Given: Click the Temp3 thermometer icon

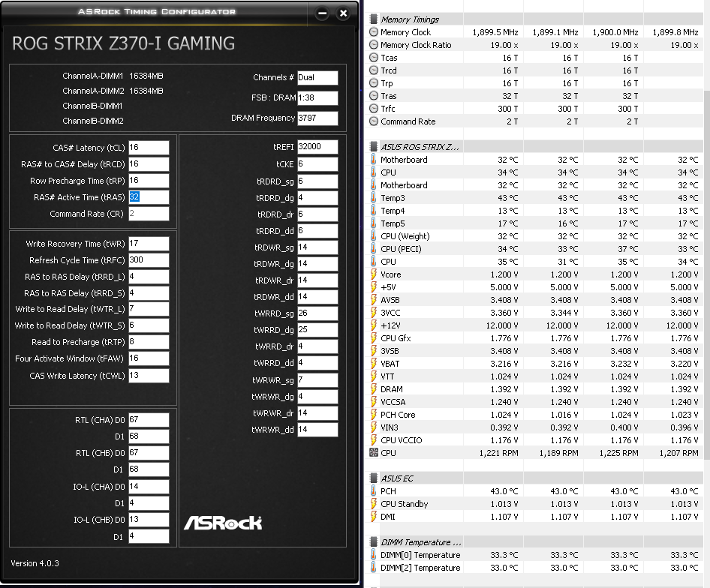Looking at the screenshot, I should click(x=374, y=198).
